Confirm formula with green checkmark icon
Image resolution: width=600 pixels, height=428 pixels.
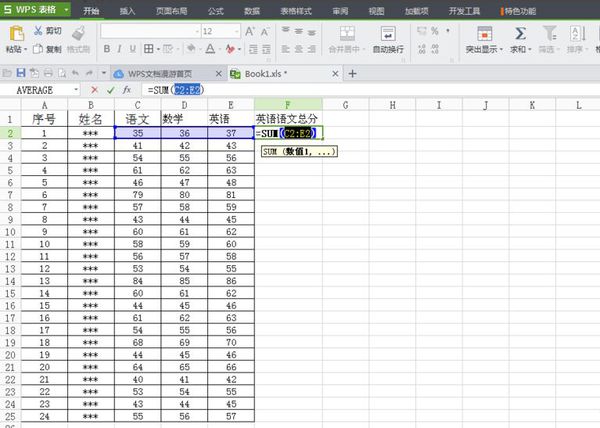pyautogui.click(x=111, y=90)
